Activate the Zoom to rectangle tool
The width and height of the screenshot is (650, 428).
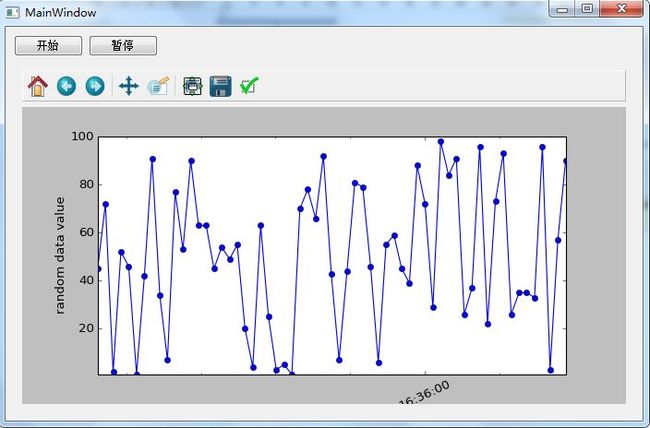pos(158,86)
